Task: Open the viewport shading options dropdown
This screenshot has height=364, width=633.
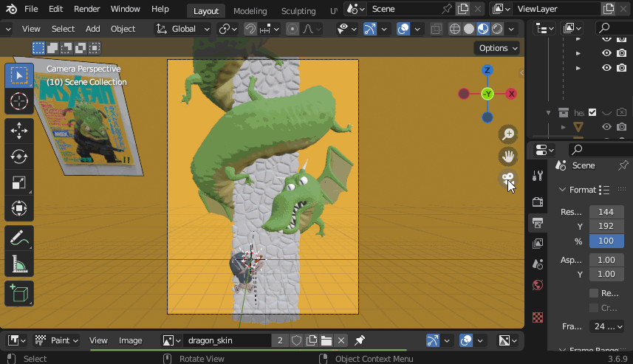Action: [511, 29]
